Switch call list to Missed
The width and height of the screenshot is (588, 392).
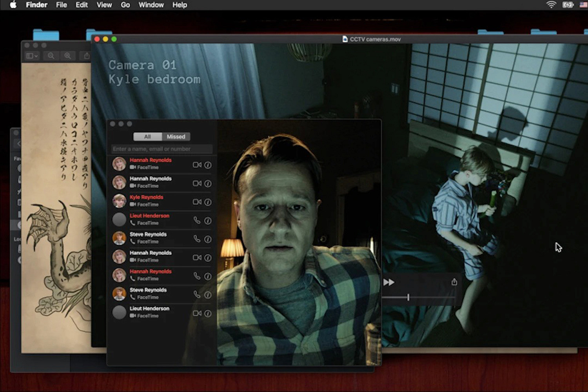coord(176,137)
